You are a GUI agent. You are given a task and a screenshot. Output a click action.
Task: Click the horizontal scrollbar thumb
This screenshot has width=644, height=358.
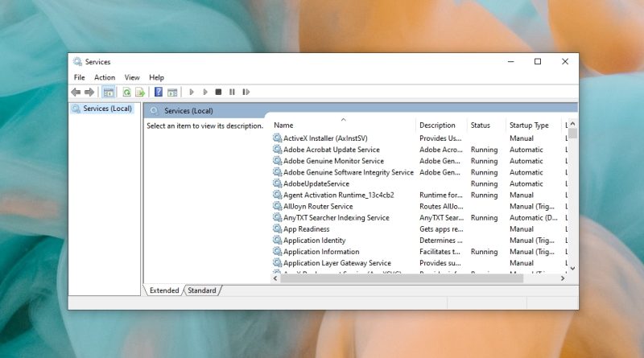tap(402, 278)
